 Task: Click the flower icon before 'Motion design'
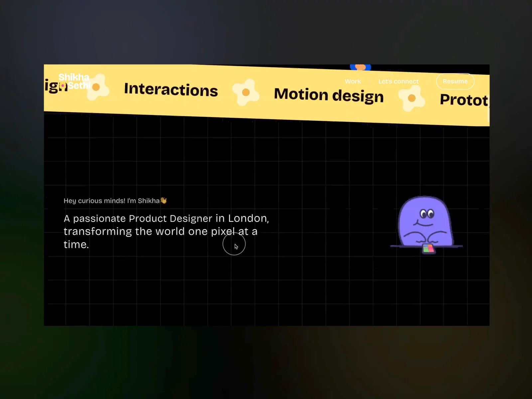[246, 92]
